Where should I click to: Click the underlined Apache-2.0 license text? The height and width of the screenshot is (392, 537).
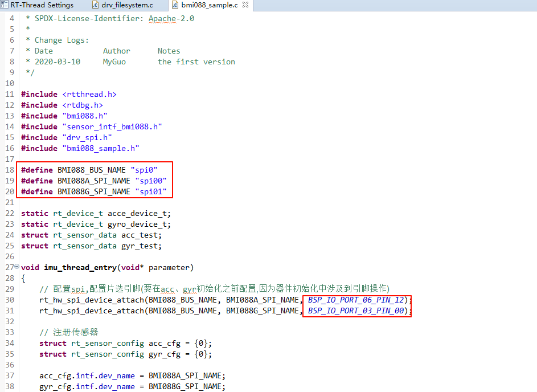(x=171, y=18)
